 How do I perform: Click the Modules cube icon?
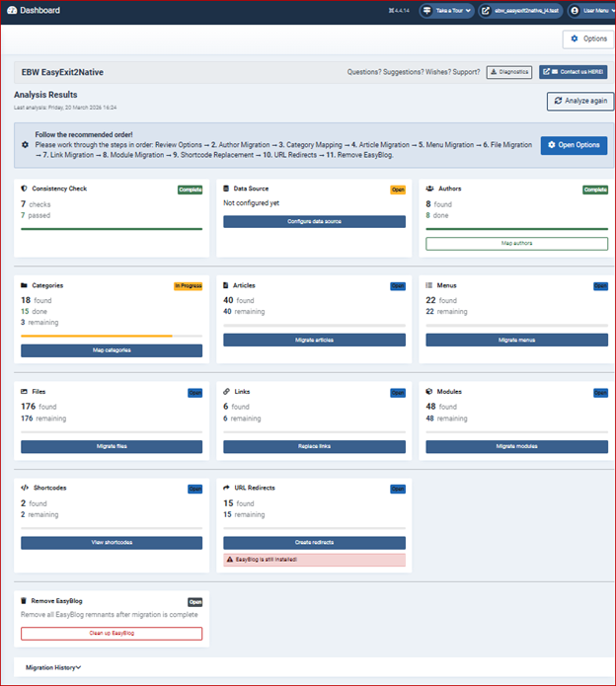(430, 391)
